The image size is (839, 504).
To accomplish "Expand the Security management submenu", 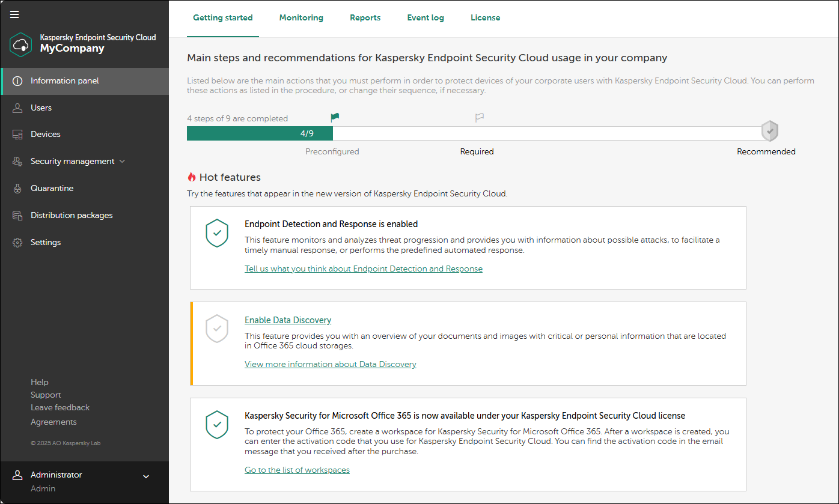I will (123, 162).
